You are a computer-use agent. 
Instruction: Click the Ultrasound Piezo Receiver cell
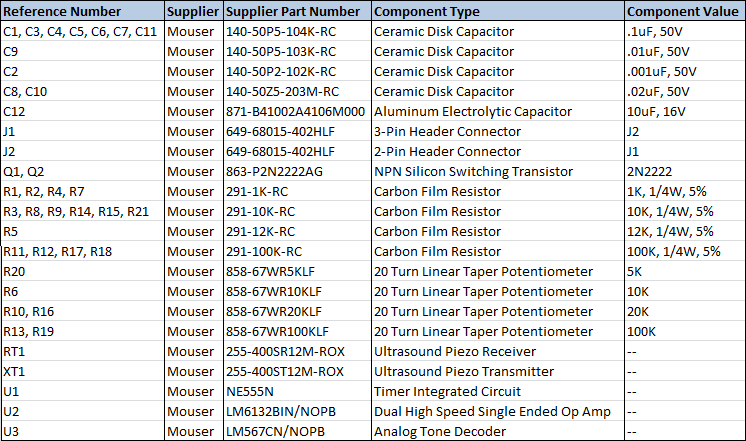point(498,351)
